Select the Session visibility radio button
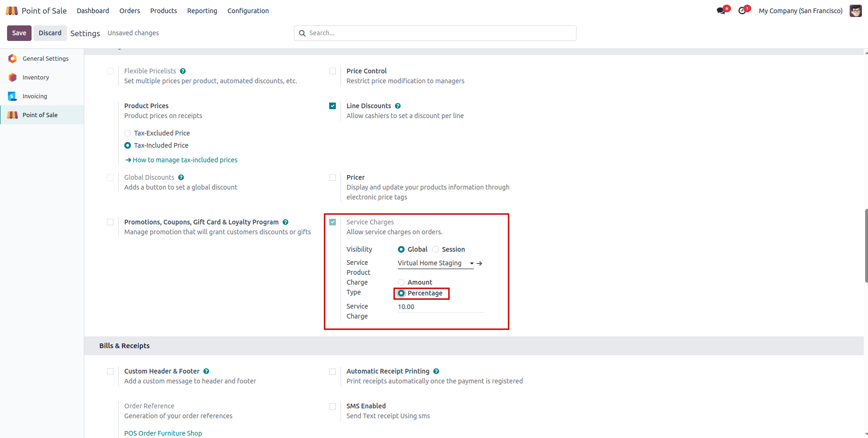 [x=436, y=249]
